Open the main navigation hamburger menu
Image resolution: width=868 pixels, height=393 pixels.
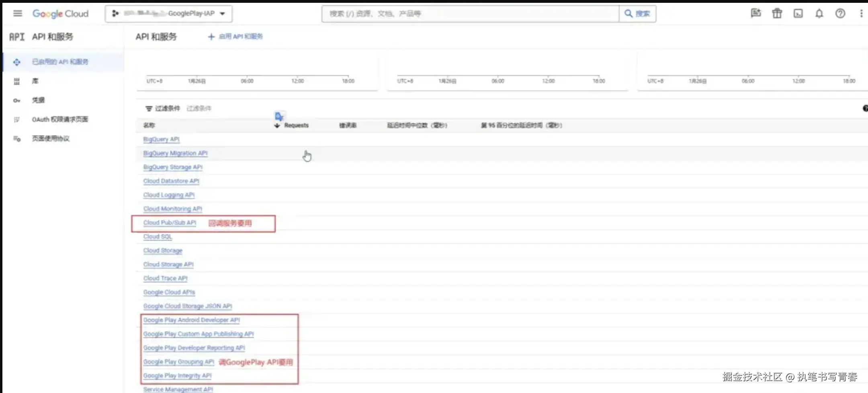pyautogui.click(x=18, y=14)
